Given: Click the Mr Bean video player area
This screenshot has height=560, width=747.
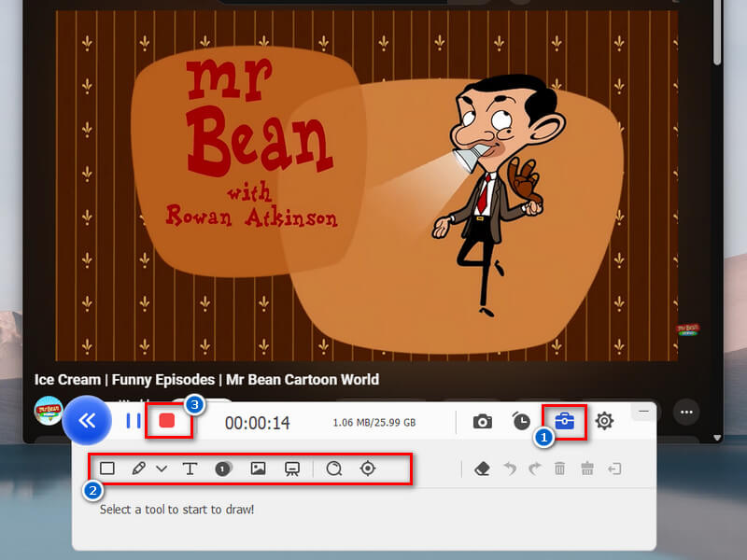Looking at the screenshot, I should click(367, 186).
